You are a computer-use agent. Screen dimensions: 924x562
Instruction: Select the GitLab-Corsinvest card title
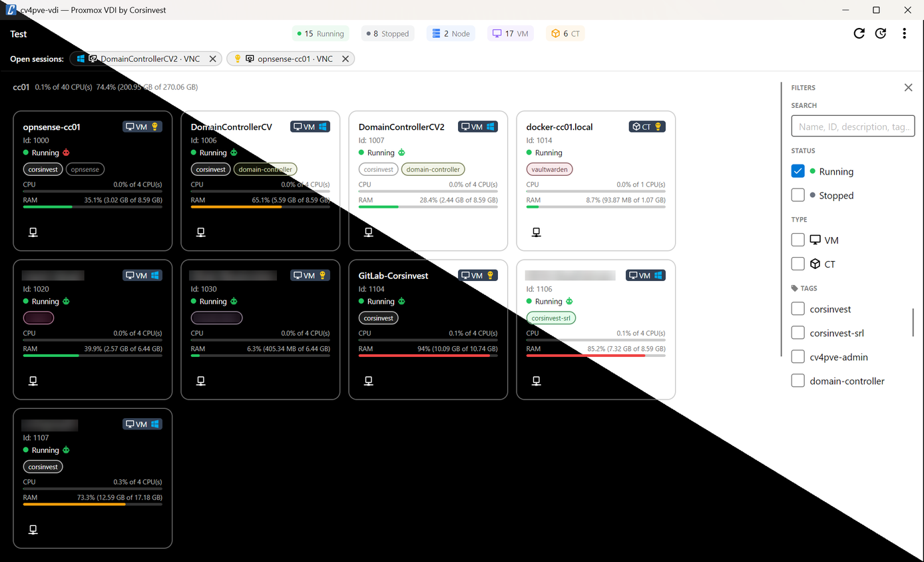pos(393,275)
